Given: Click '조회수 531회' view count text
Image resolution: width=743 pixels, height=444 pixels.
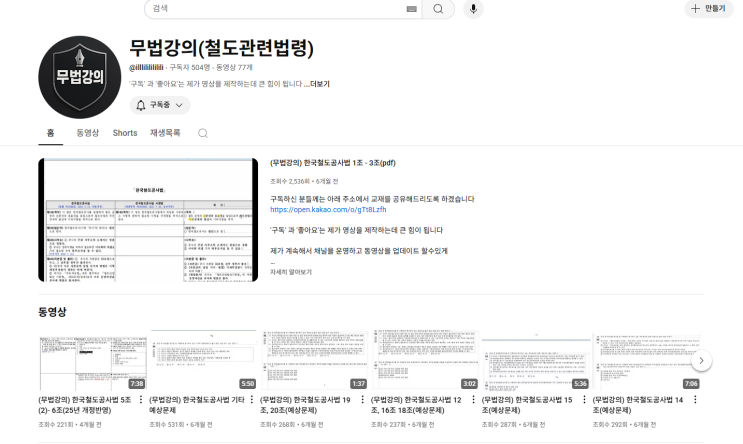Looking at the screenshot, I should [x=166, y=425].
